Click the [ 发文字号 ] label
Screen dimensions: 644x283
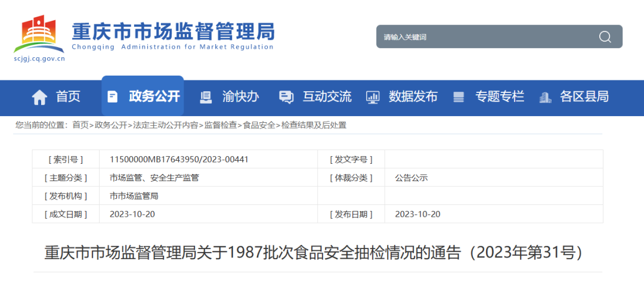(351, 159)
